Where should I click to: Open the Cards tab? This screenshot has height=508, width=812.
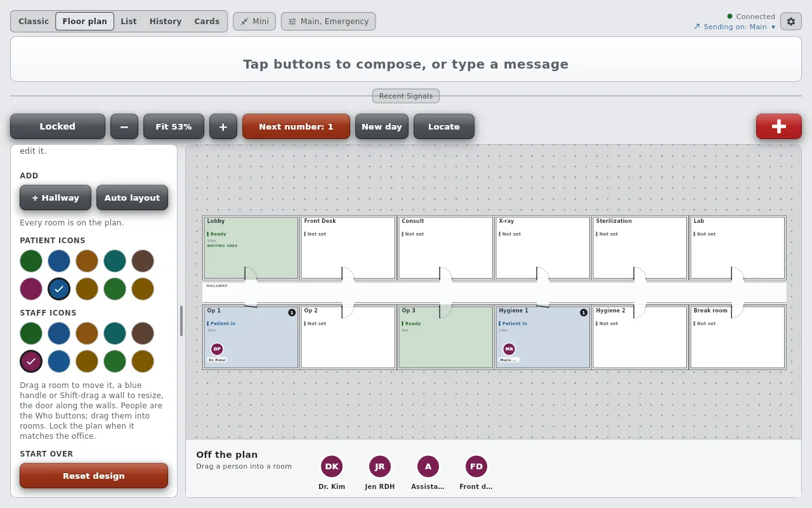207,22
